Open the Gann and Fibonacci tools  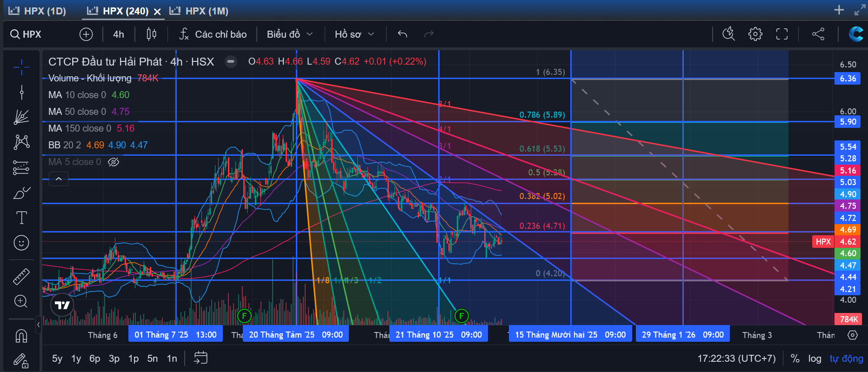[x=21, y=117]
